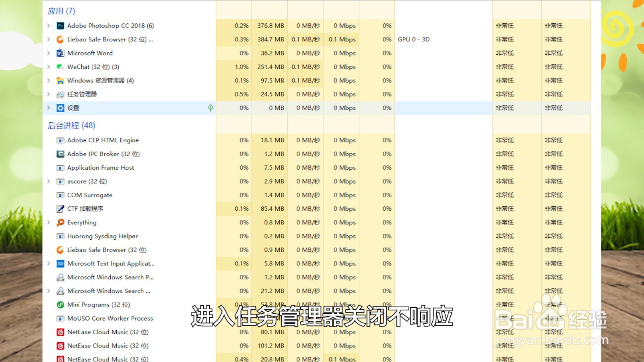Click the Microsoft Word icon
The height and width of the screenshot is (362, 644).
[60, 53]
